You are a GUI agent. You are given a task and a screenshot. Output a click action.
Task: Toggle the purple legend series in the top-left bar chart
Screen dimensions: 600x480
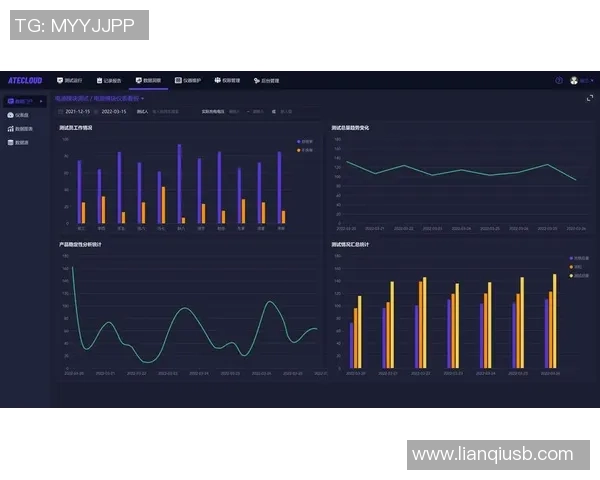point(304,142)
